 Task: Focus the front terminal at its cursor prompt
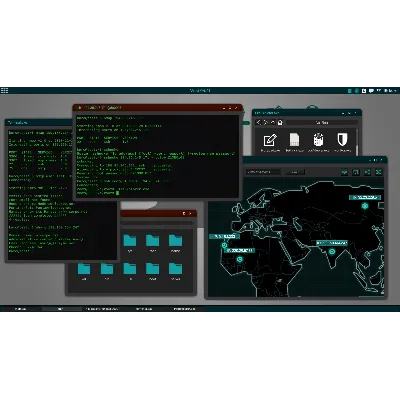117,193
